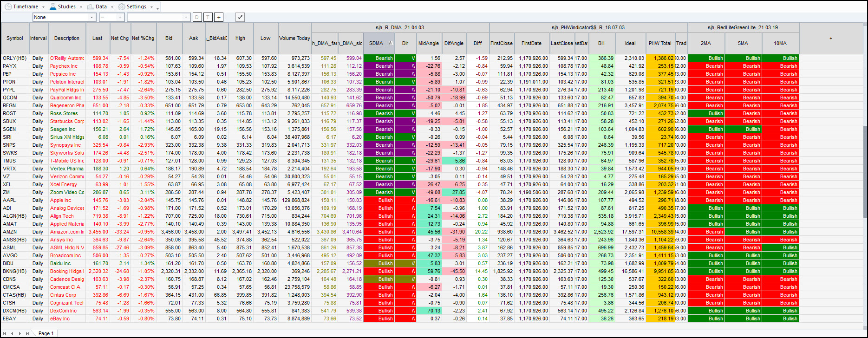Sort by the Interval column header
The width and height of the screenshot is (868, 338).
[x=39, y=38]
